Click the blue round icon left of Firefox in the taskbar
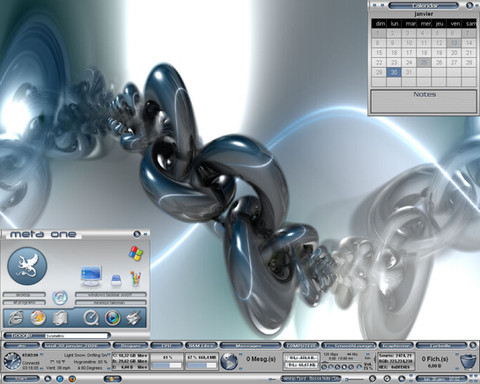 [x=60, y=379]
